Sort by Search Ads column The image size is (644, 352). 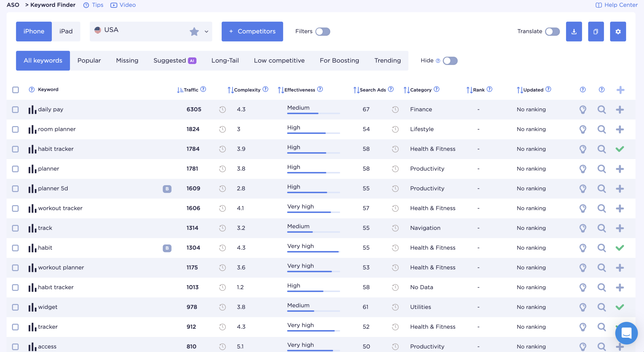tap(356, 90)
